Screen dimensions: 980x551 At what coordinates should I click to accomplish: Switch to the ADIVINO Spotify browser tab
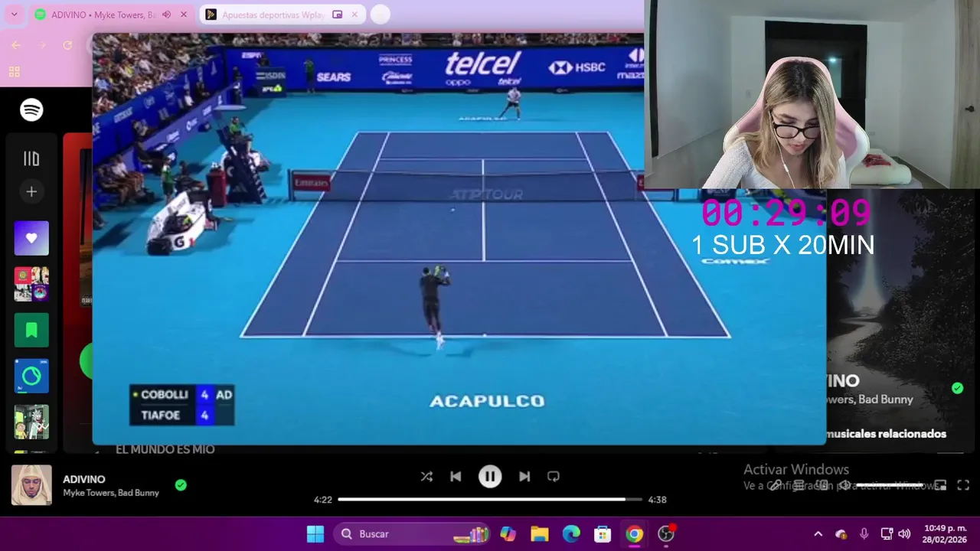tap(112, 15)
